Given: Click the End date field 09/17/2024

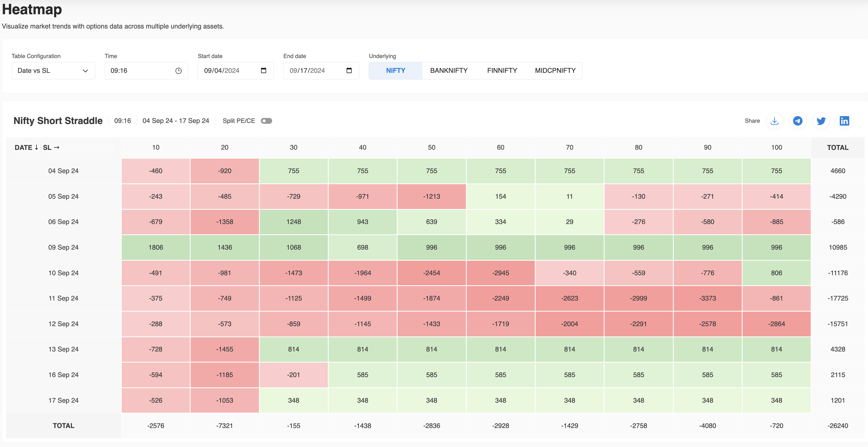Looking at the screenshot, I should point(321,71).
